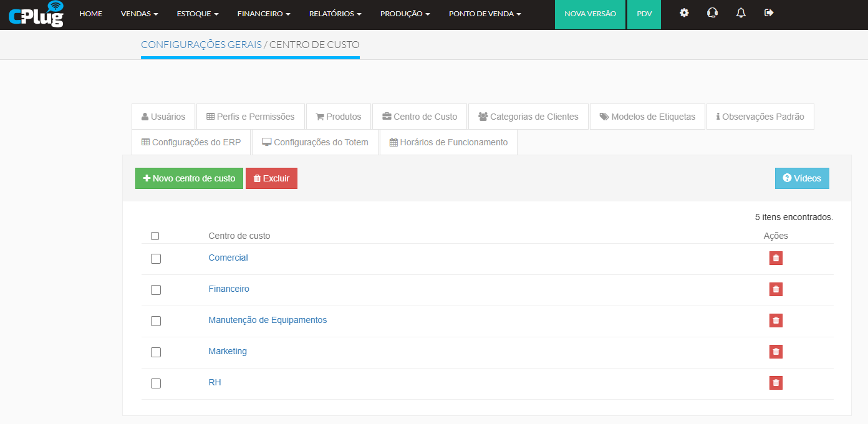Click the CPlug logo
This screenshot has width=868, height=424.
pyautogui.click(x=36, y=14)
